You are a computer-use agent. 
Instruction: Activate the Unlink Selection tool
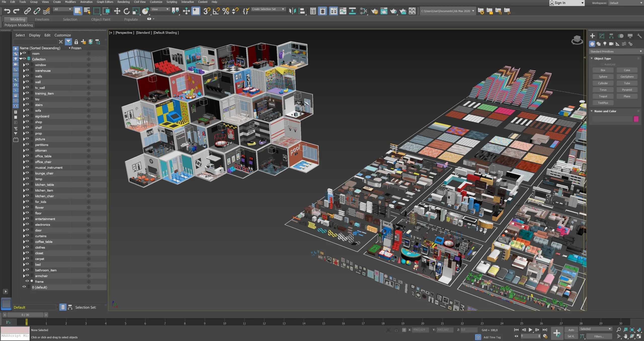click(x=37, y=11)
